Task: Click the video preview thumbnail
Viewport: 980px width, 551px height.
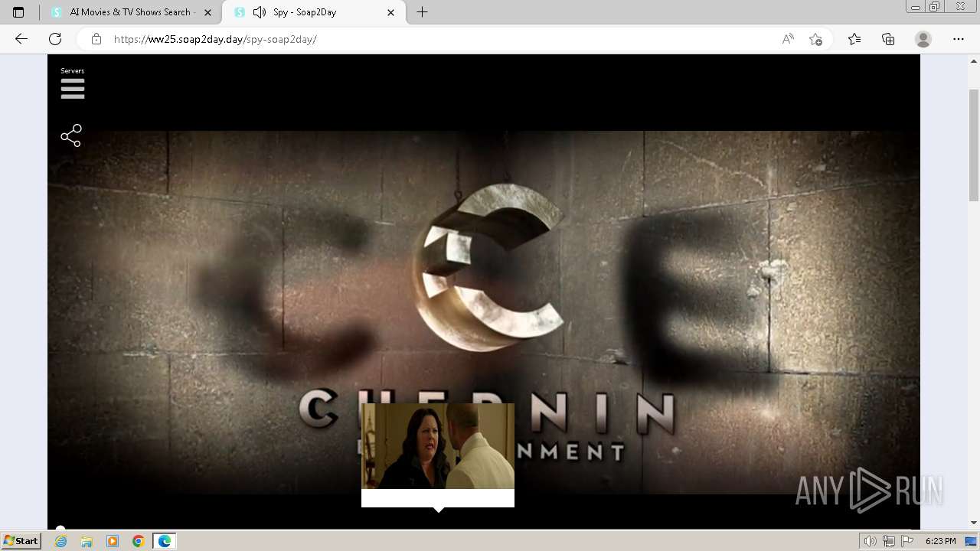Action: 438,446
